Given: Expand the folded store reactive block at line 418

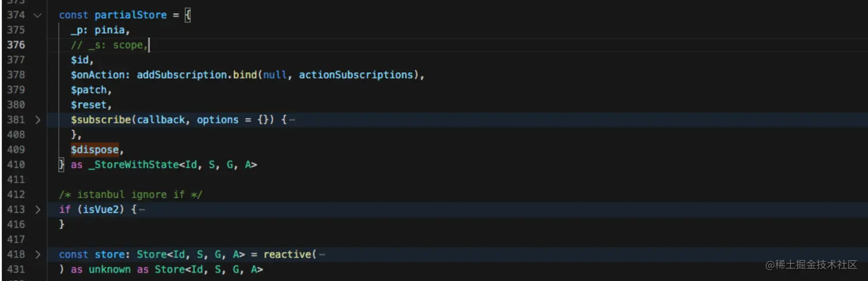Looking at the screenshot, I should [38, 255].
